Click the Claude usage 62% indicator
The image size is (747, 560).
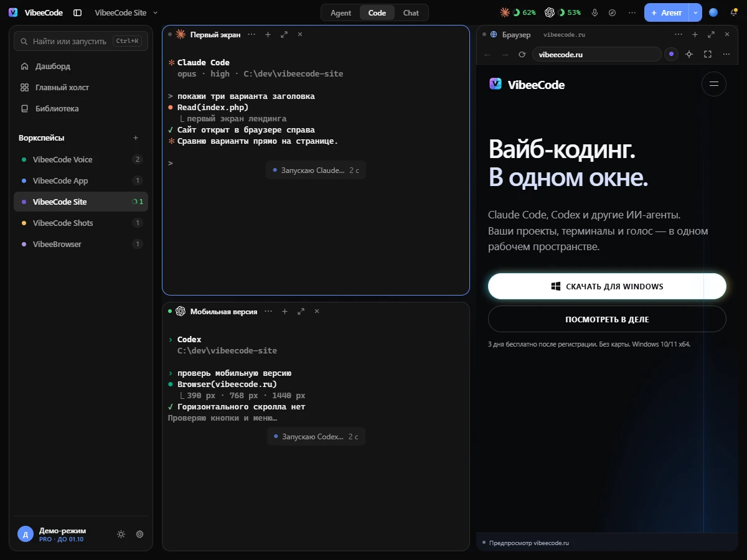518,12
